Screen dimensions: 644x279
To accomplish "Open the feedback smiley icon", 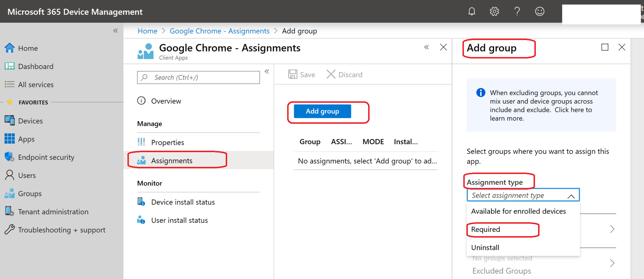I will (x=540, y=12).
